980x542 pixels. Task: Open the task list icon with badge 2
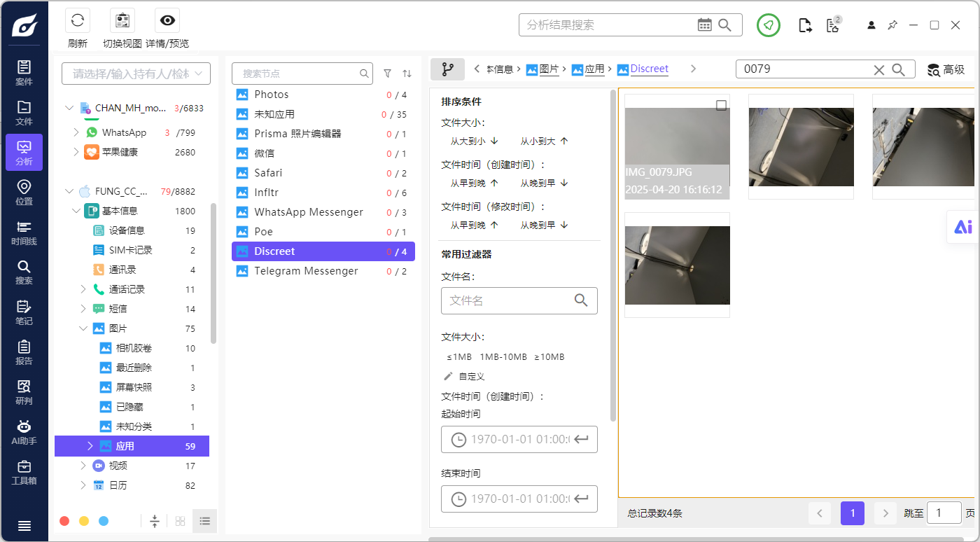[x=833, y=25]
